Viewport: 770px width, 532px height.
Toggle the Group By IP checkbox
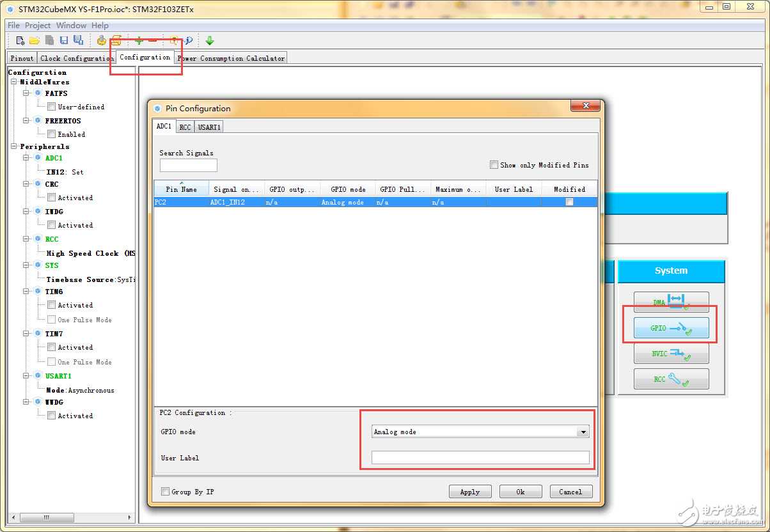(x=165, y=492)
